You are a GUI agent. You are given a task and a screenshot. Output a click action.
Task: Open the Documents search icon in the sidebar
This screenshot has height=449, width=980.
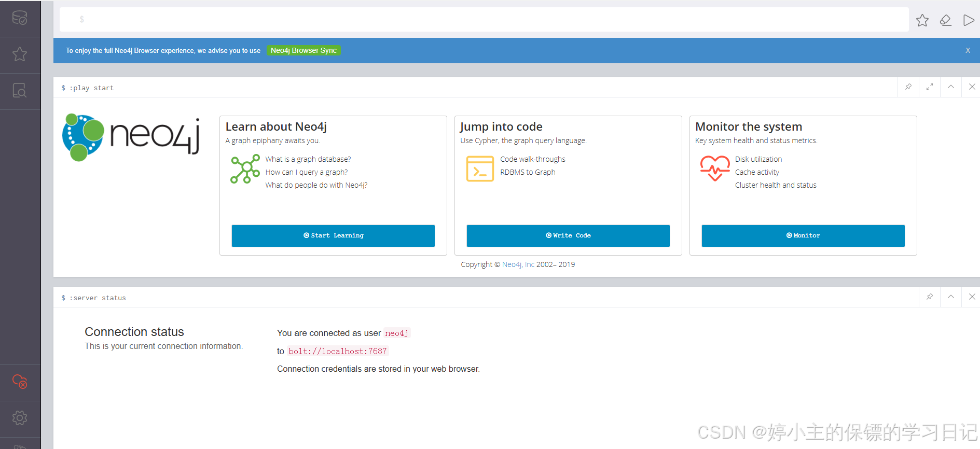pos(20,91)
